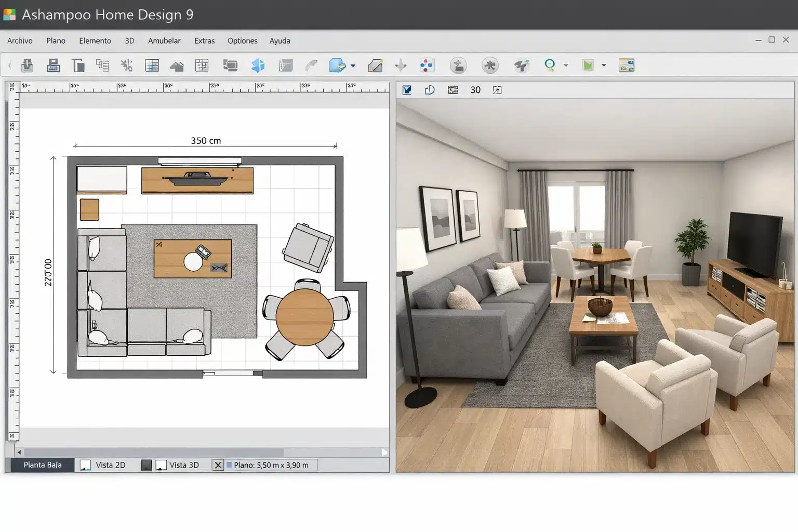Activate the 3D view icon on the toolbar
Viewport: 798px width, 532px height.
[x=258, y=65]
